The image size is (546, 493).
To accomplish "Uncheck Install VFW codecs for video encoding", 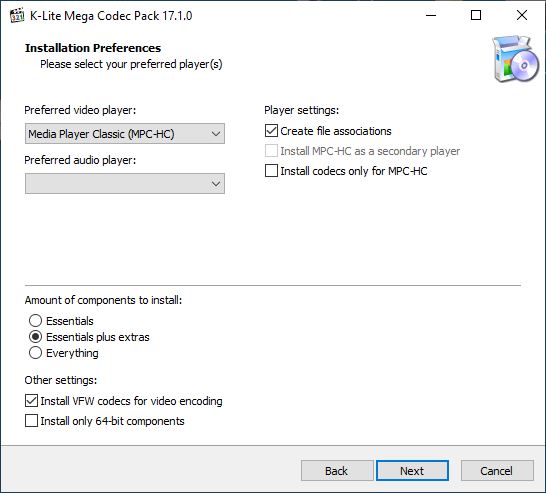I will click(31, 401).
